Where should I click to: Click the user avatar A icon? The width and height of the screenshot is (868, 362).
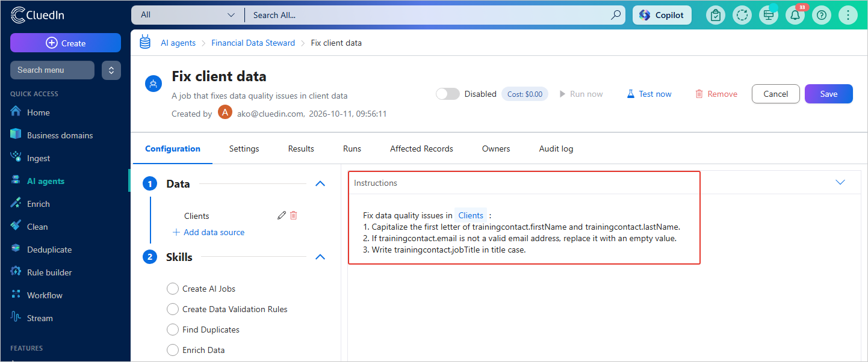225,112
